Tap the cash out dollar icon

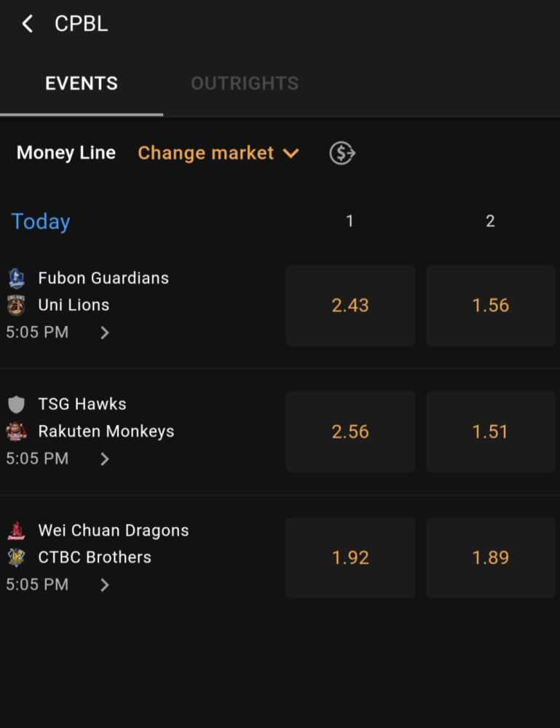click(342, 153)
